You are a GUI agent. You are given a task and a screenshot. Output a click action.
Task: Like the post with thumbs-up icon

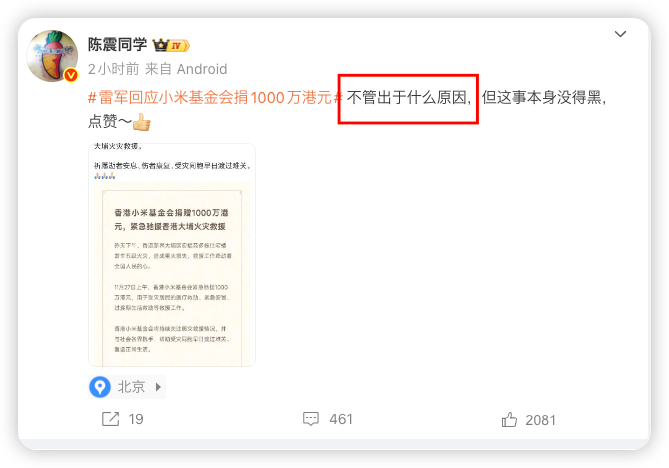(509, 420)
